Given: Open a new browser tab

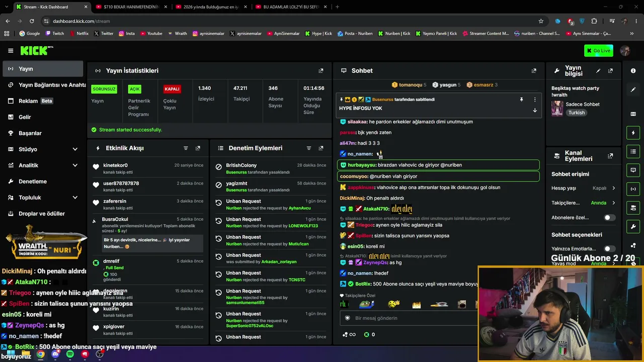Looking at the screenshot, I should tap(337, 7).
